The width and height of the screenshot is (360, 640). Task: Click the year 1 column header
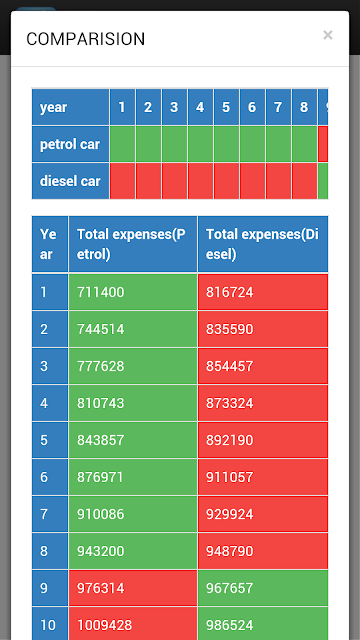coord(122,107)
